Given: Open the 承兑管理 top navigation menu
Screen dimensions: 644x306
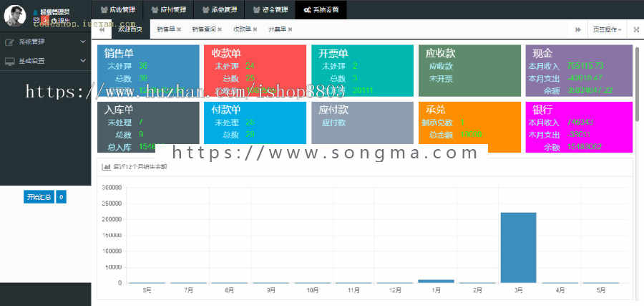Looking at the screenshot, I should (218, 9).
